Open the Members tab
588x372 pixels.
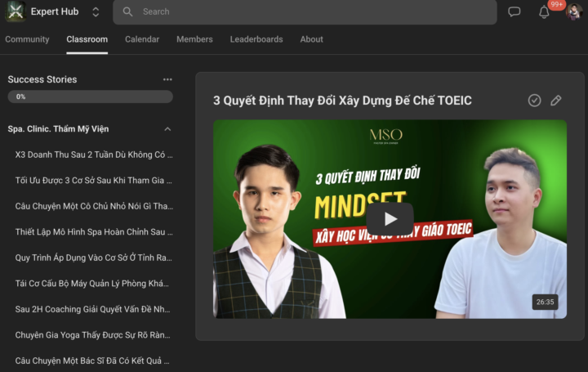click(x=194, y=39)
